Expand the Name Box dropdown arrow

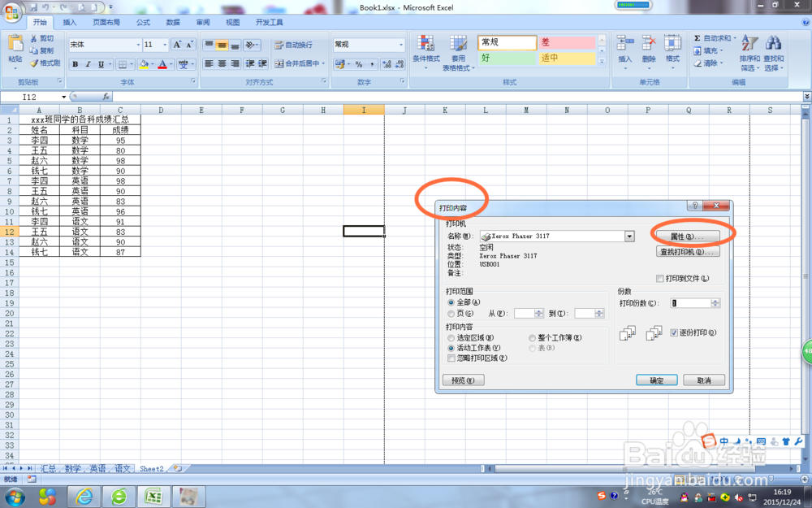click(x=64, y=97)
